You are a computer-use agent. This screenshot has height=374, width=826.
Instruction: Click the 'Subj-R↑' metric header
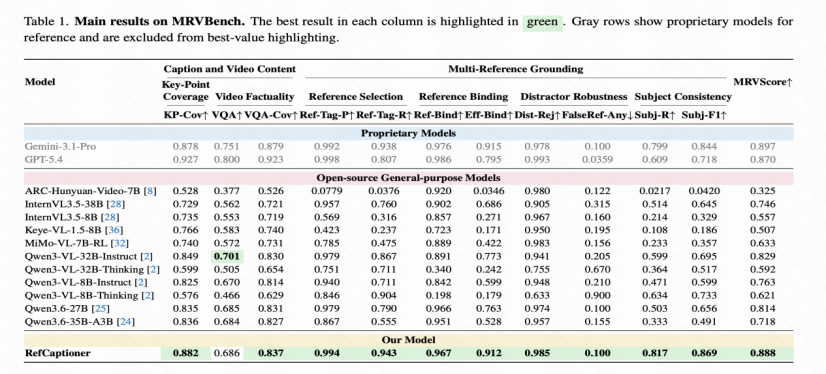point(655,115)
